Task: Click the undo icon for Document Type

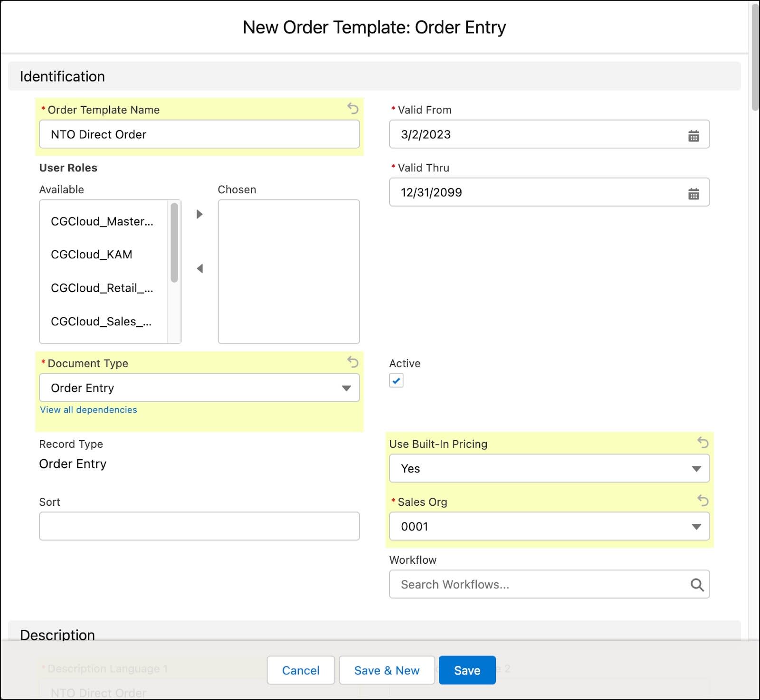Action: click(x=352, y=363)
